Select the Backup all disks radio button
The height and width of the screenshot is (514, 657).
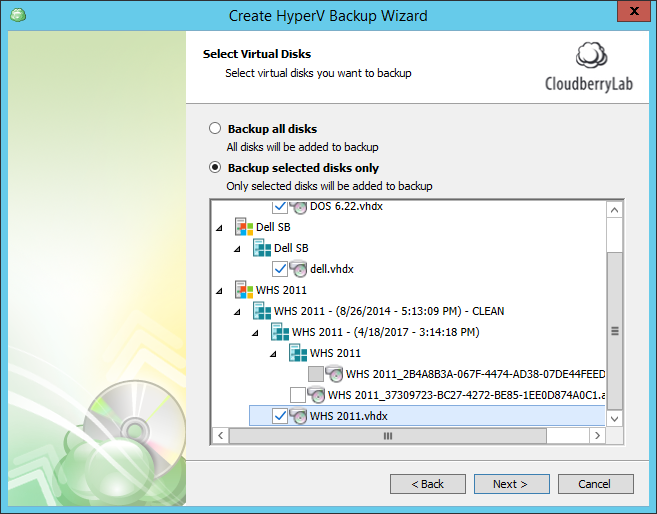(x=215, y=128)
